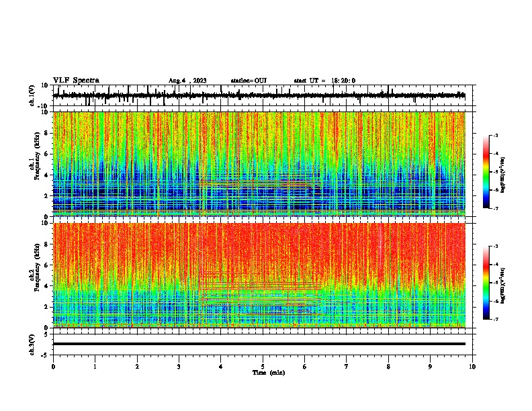Click the ch.1 voltage waveform trace
532x411 pixels.
[259, 95]
